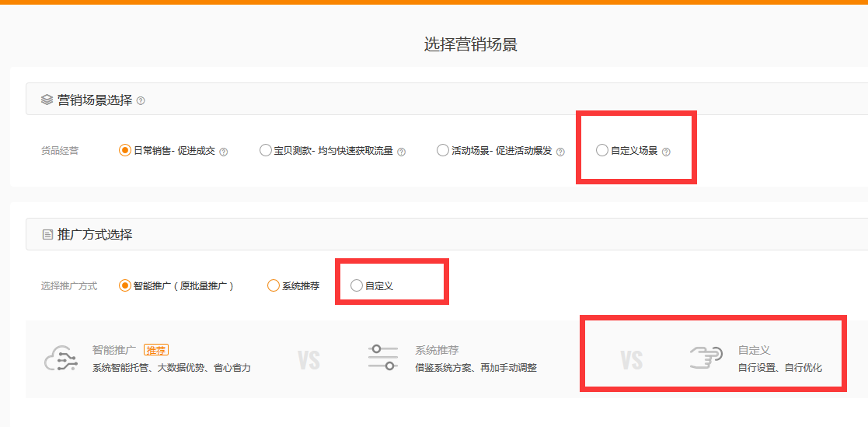868x427 pixels.
Task: Click 系统推荐 heading in comparison panel
Action: (437, 350)
